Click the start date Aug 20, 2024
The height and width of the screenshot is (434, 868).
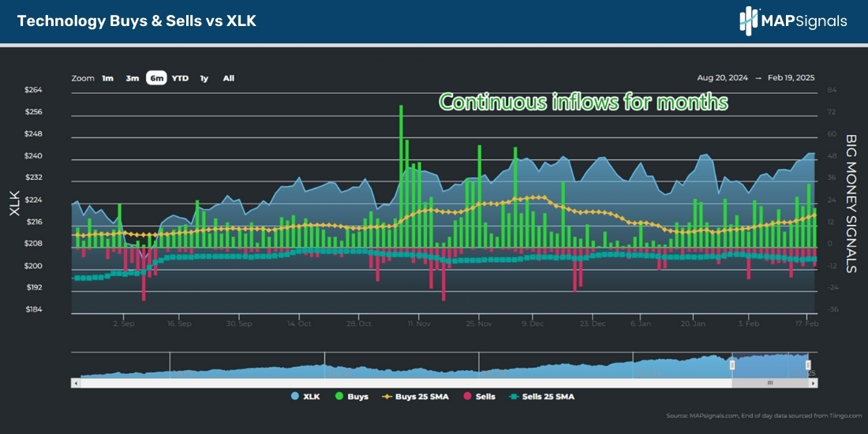pyautogui.click(x=722, y=78)
